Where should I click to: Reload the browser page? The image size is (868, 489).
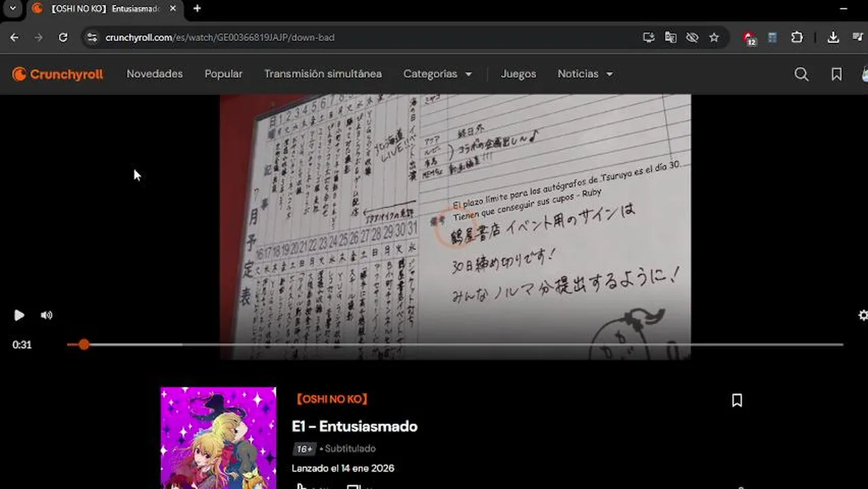pos(63,37)
